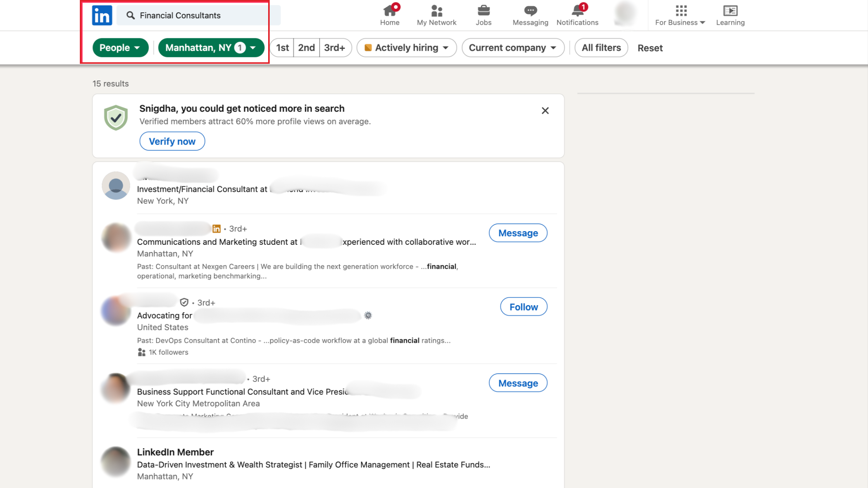Click the 1K followers text

[169, 352]
